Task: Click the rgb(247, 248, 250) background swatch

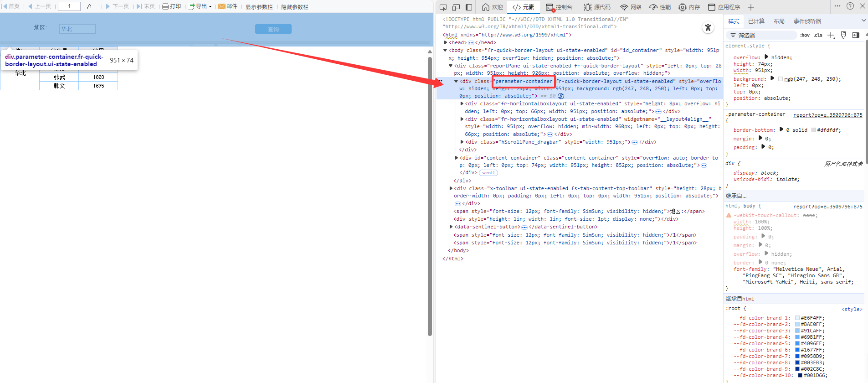Action: click(781, 79)
